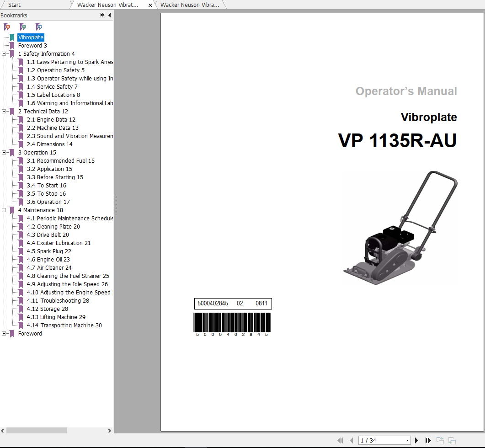The image size is (485, 448).
Task: Open bookmark 4.13 Lifting Machine 29
Action: (56, 317)
